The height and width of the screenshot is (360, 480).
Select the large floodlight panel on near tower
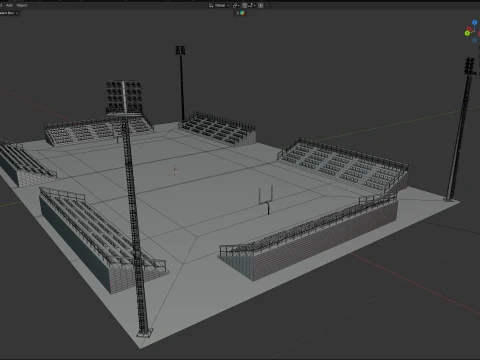(124, 97)
